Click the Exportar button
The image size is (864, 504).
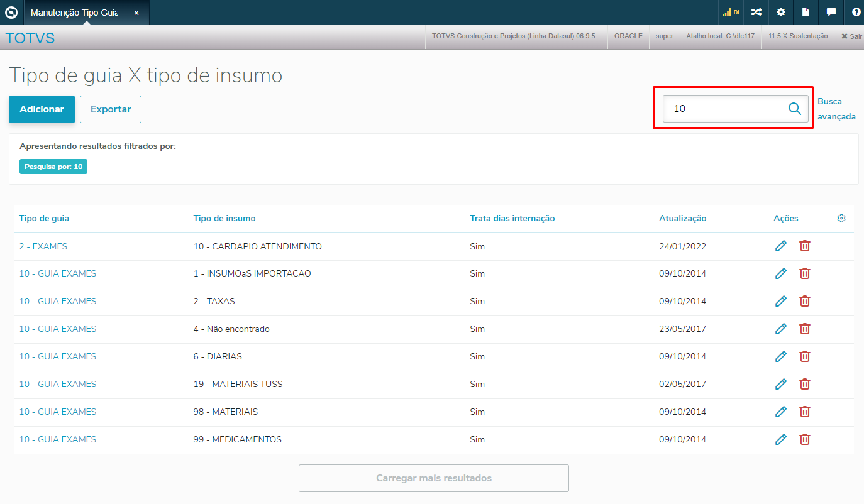[x=111, y=109]
